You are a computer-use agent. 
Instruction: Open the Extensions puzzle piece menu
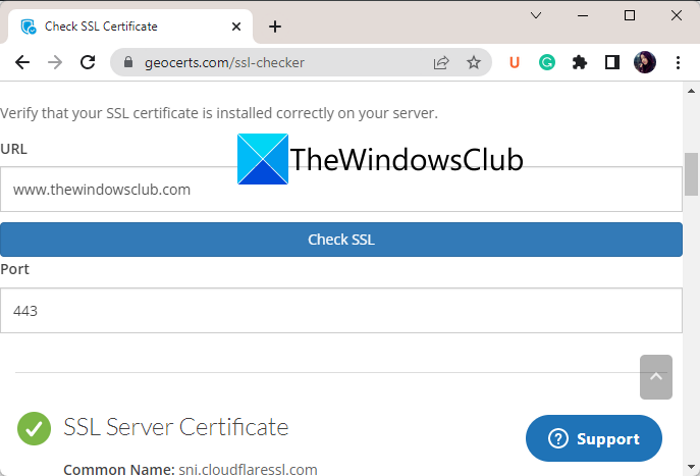click(x=579, y=63)
